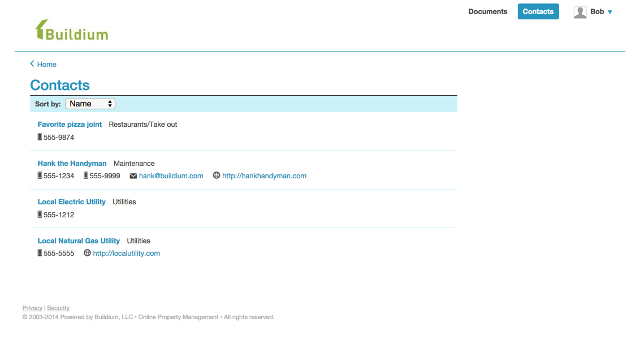Email hank@buildium.com
This screenshot has width=644, height=343.
point(171,175)
